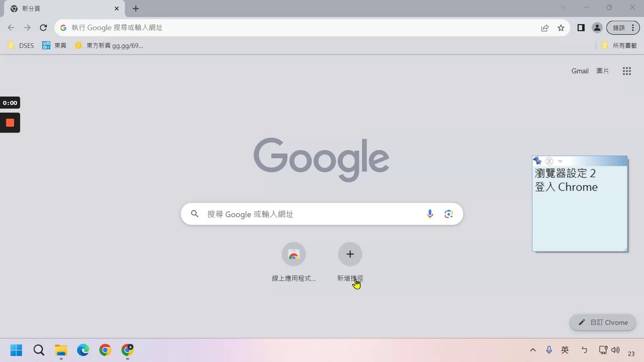Share this page icon in address bar
Screen dimensions: 644x362
(545, 28)
